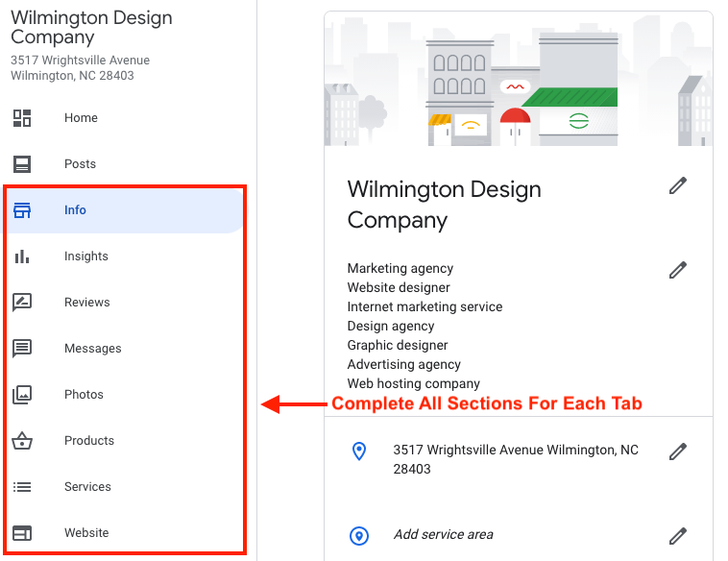Click the sidebar address under business name

point(81,68)
